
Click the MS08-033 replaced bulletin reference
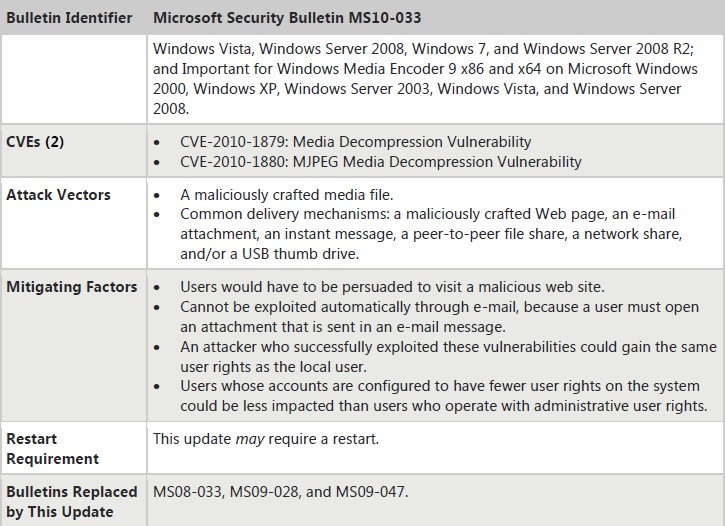click(x=187, y=491)
